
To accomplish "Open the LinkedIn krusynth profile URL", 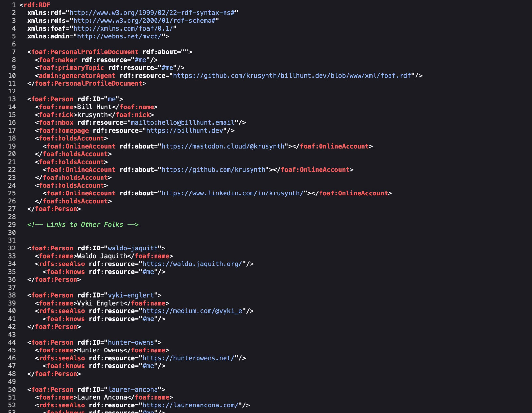I will point(232,193).
